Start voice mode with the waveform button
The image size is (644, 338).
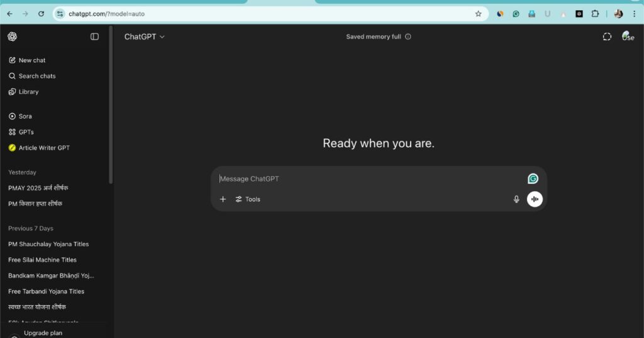tap(535, 199)
